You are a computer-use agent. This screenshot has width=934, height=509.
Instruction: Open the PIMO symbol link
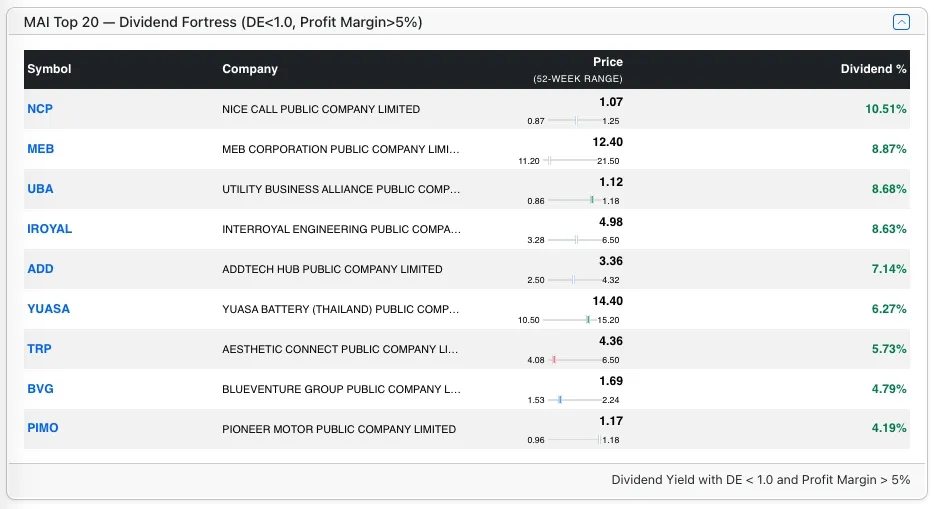pyautogui.click(x=42, y=427)
